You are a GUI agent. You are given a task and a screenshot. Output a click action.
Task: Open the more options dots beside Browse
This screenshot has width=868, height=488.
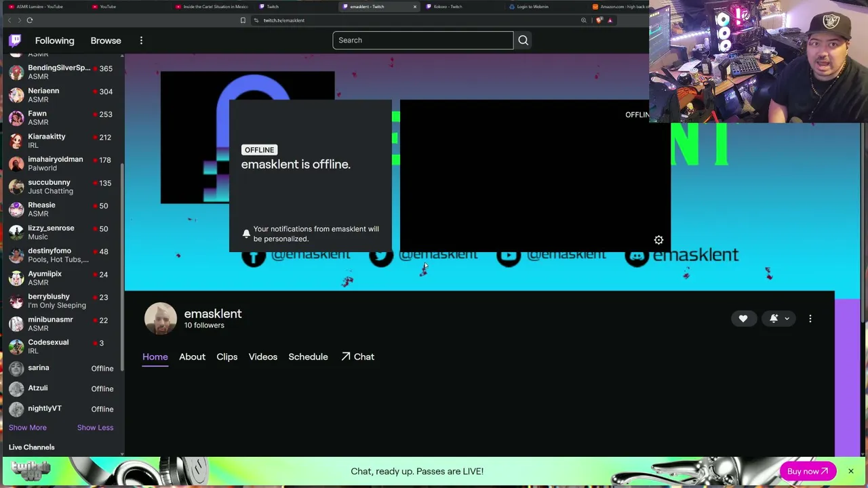(141, 41)
